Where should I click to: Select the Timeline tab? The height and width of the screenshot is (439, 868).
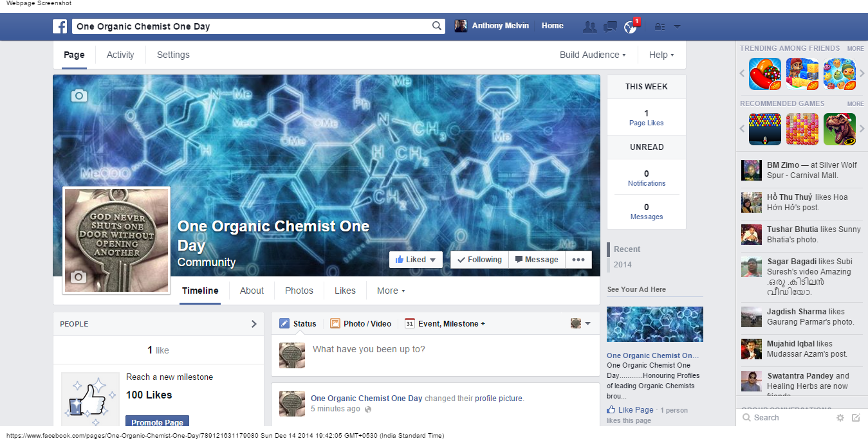point(200,291)
